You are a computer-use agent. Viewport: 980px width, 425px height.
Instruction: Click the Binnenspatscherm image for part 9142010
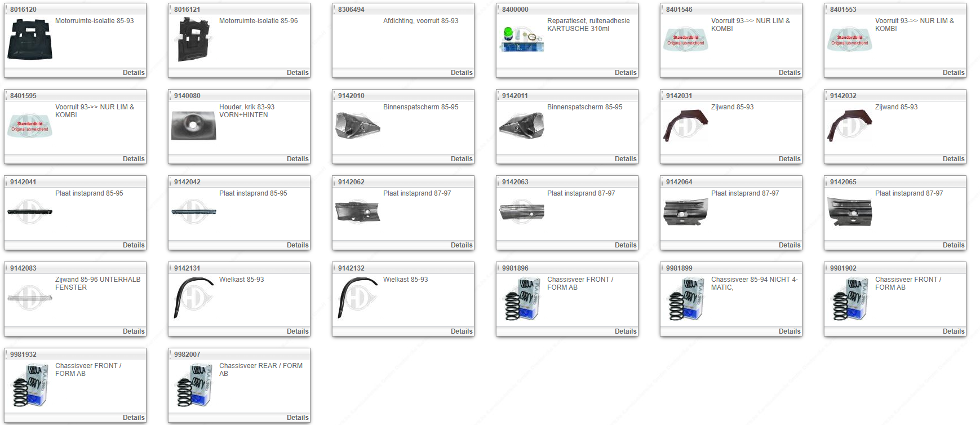tap(358, 125)
